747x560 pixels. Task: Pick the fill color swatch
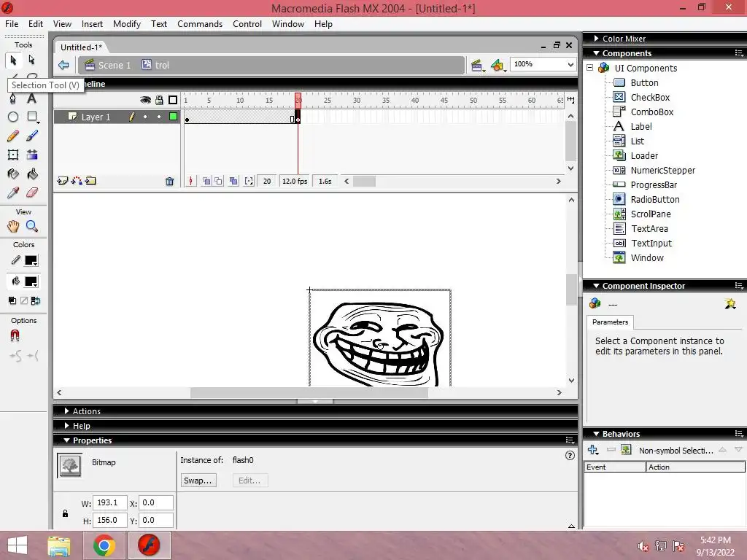(31, 281)
